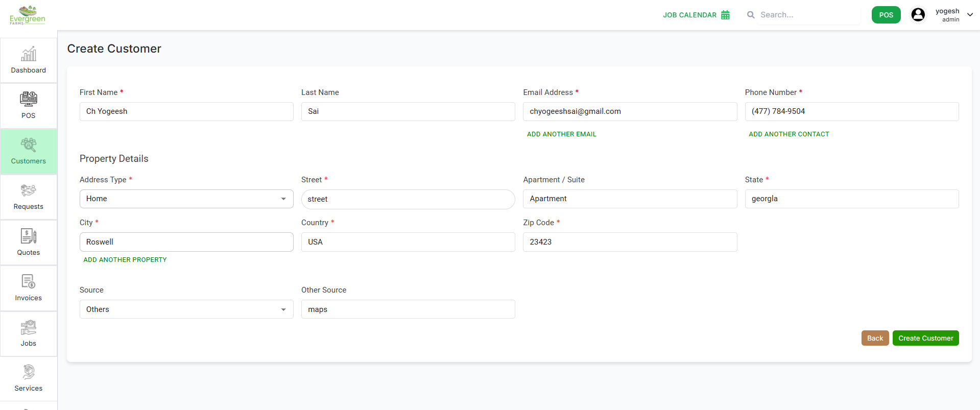Screen dimensions: 980x410
Task: Click the user avatar icon
Action: tap(918, 15)
